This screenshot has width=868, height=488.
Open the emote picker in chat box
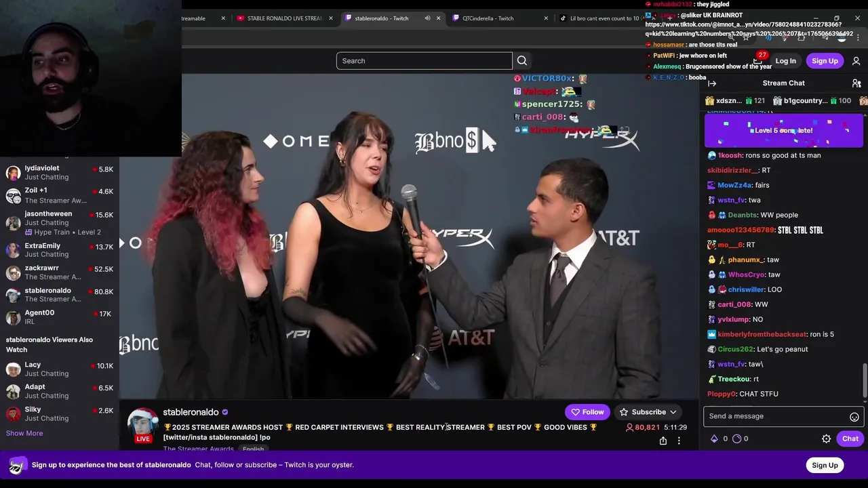(x=854, y=417)
